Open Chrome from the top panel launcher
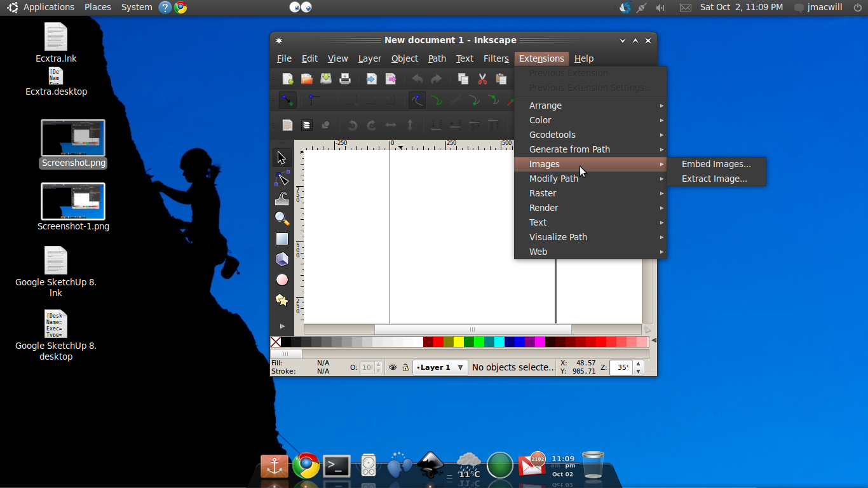The image size is (868, 488). tap(180, 7)
